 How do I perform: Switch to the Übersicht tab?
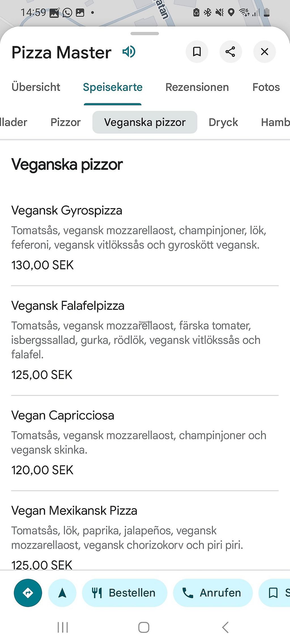(x=36, y=87)
